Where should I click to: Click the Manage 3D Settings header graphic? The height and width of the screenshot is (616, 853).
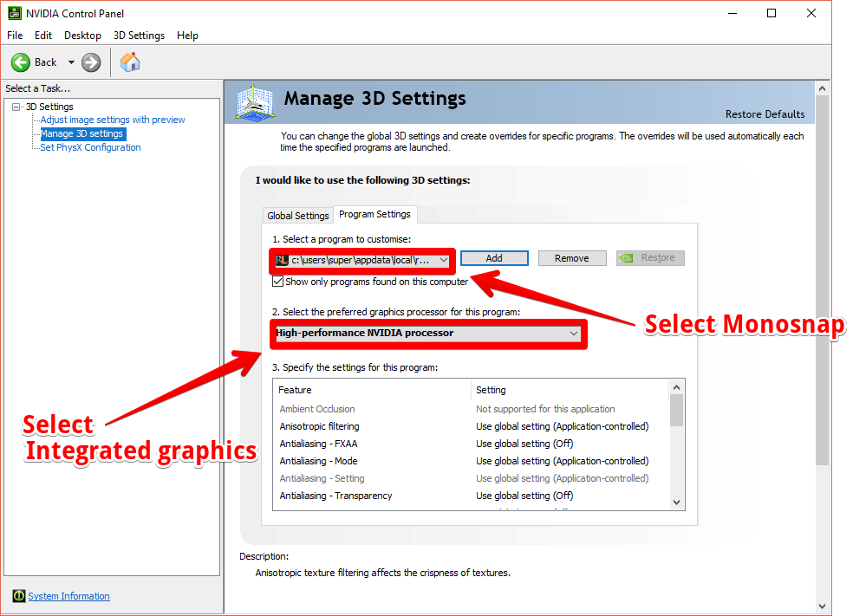[x=255, y=102]
